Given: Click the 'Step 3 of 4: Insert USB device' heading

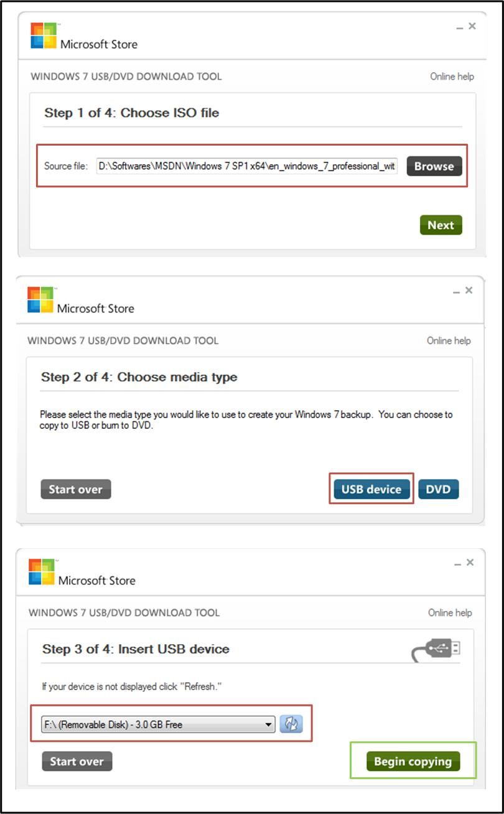Looking at the screenshot, I should (x=136, y=648).
